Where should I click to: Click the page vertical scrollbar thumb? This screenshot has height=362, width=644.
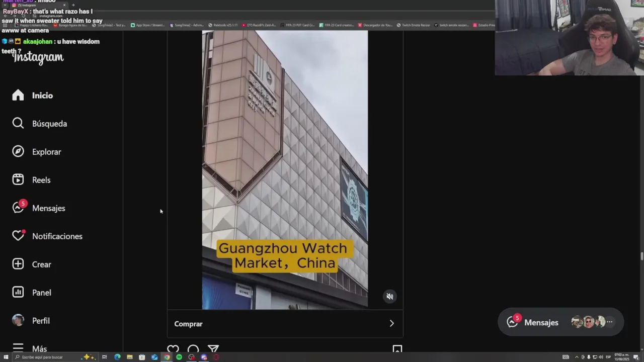[641, 256]
